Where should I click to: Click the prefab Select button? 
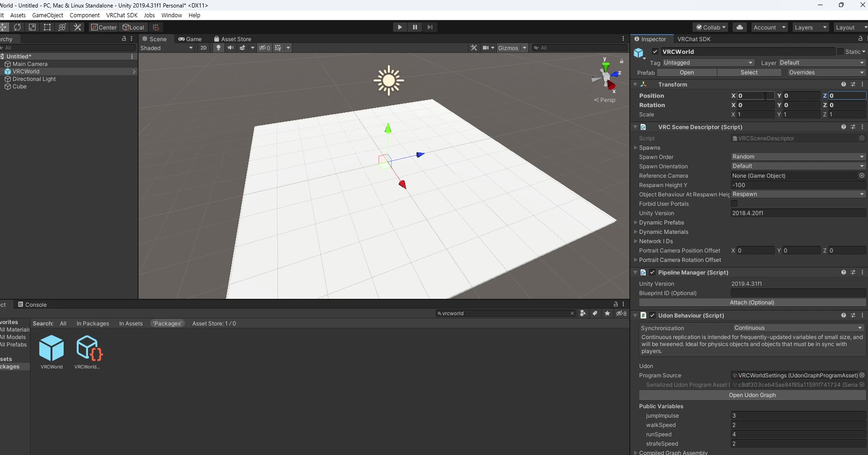coord(749,72)
